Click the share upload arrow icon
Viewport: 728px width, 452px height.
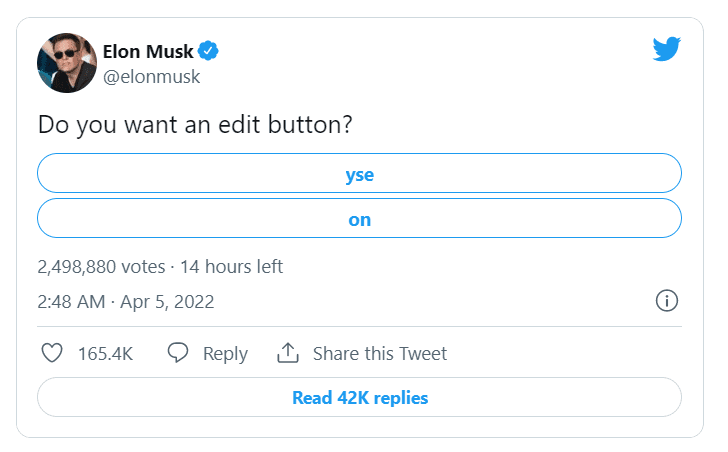(x=288, y=353)
